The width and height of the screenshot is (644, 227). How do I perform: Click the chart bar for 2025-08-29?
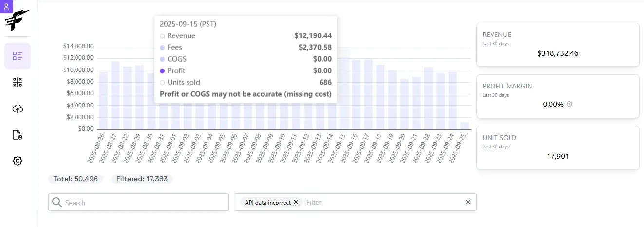139,97
